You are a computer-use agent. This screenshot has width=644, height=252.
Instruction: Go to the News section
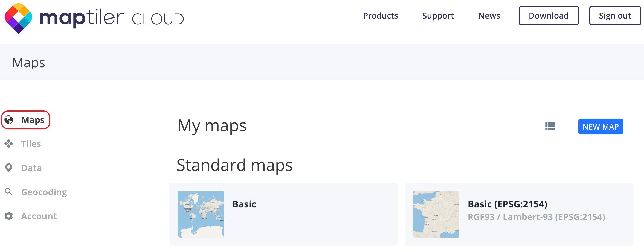click(x=489, y=16)
